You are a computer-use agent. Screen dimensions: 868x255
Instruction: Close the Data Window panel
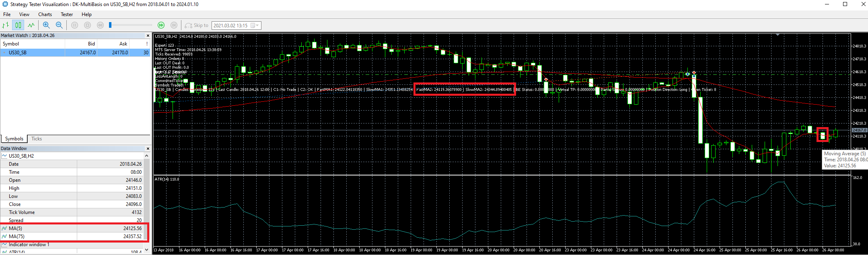pos(148,148)
